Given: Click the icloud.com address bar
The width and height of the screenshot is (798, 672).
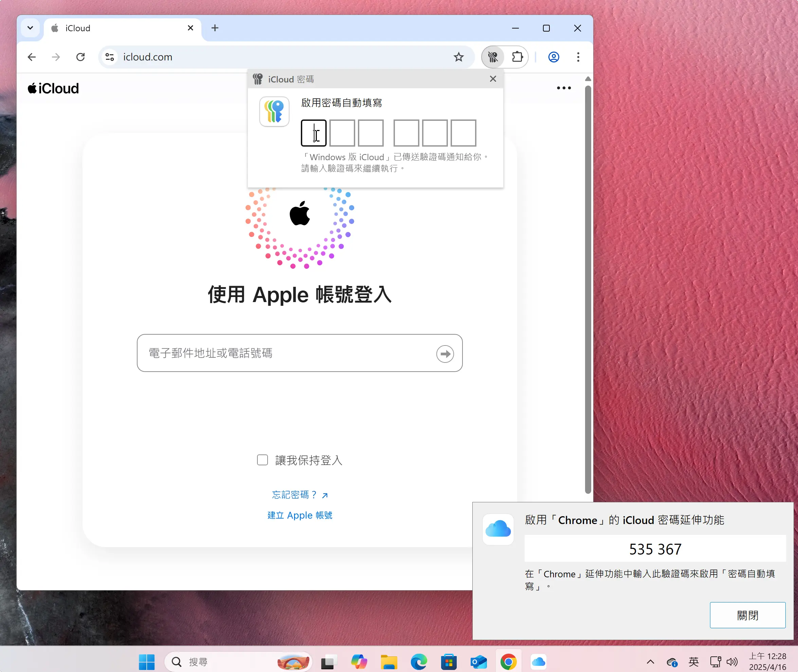Looking at the screenshot, I should point(287,57).
